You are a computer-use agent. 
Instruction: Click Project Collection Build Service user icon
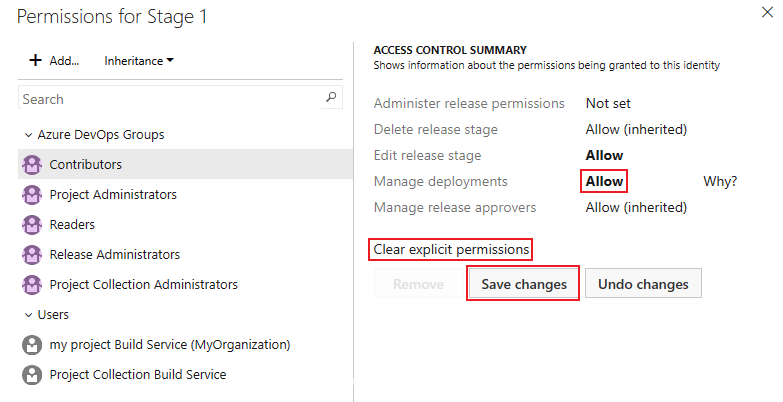click(x=31, y=374)
